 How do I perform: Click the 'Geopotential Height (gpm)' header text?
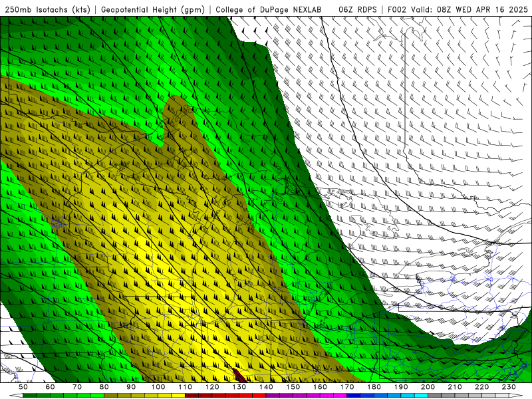[x=153, y=9]
